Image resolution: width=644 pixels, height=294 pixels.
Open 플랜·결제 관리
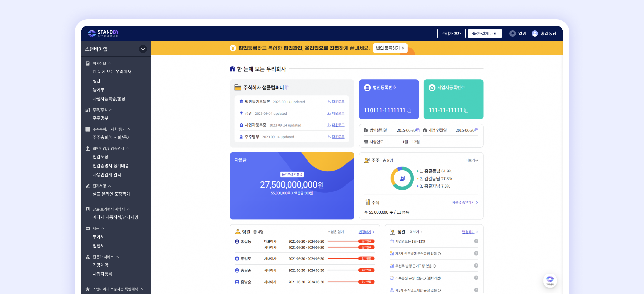coord(485,34)
